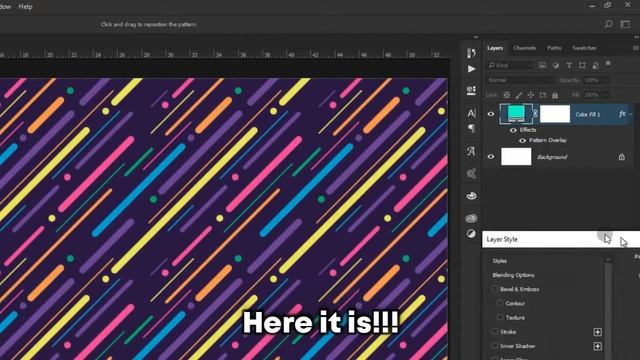Filter layers by adjustment layers icon
Viewport: 640px width, 360px height.
556,65
